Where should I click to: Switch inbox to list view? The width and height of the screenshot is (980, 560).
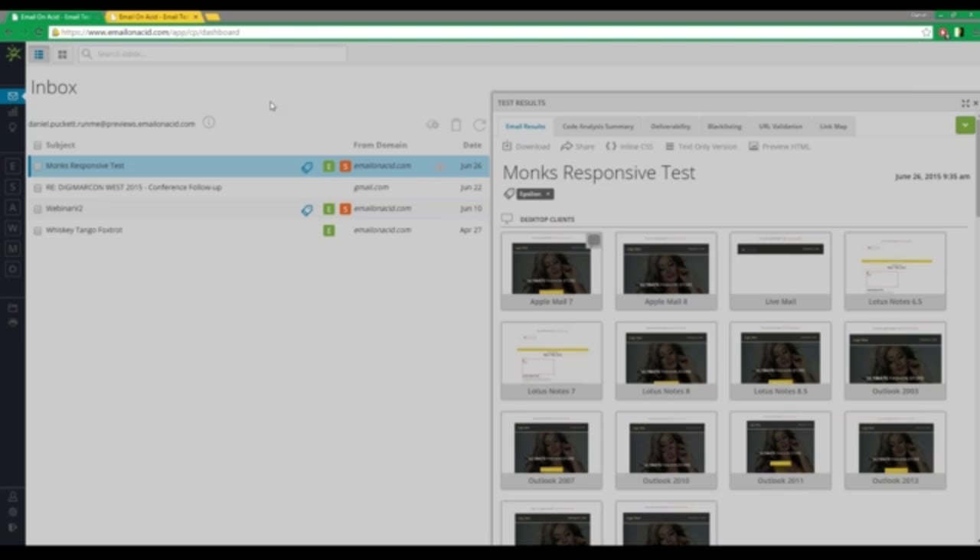tap(38, 54)
